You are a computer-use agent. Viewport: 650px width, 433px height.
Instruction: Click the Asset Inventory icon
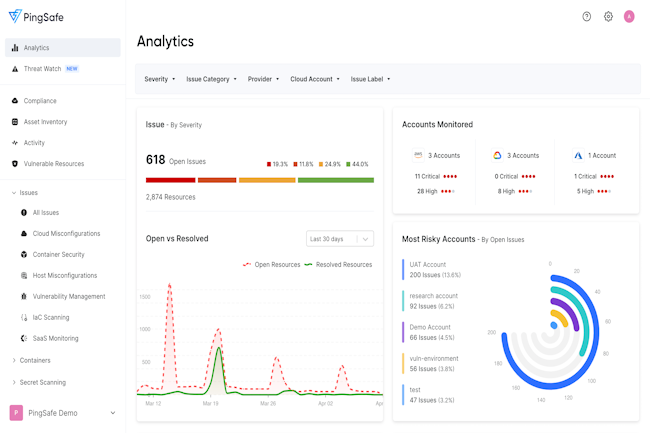pos(15,122)
